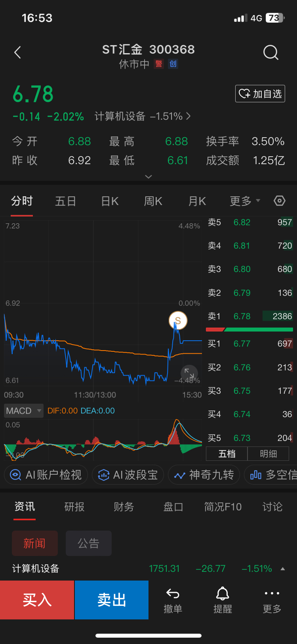The width and height of the screenshot is (297, 644).
Task: Select 买2 price 6.76 row
Action: [250, 367]
